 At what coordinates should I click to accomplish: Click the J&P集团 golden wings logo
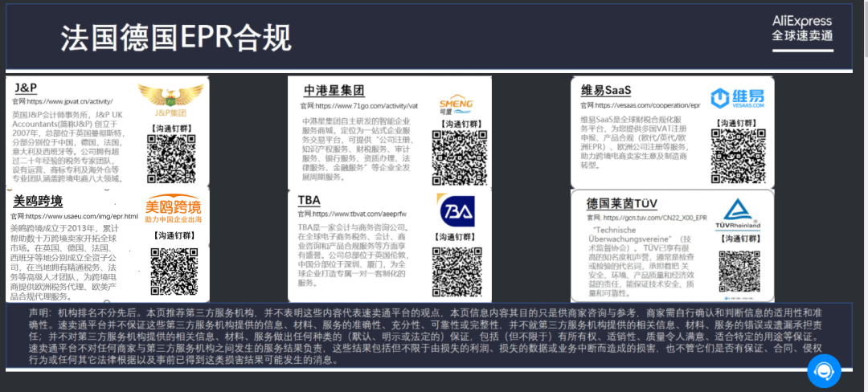tap(170, 100)
